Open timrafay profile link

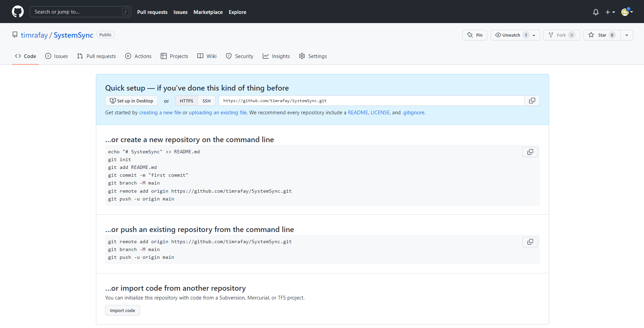click(x=34, y=35)
